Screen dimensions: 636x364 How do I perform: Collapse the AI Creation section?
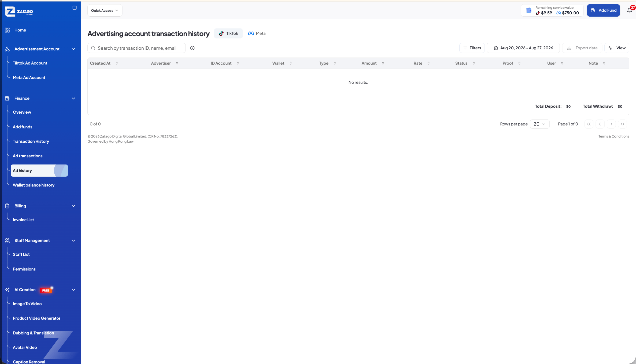click(x=74, y=290)
